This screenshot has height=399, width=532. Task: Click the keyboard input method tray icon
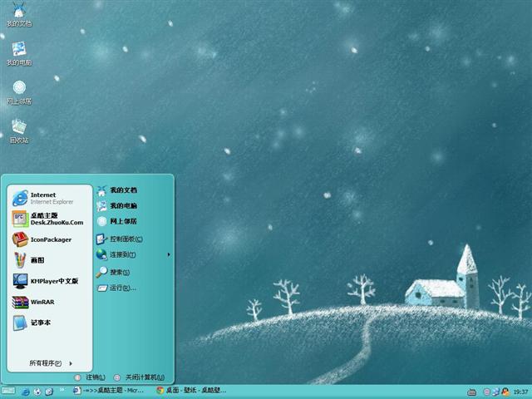pos(471,392)
